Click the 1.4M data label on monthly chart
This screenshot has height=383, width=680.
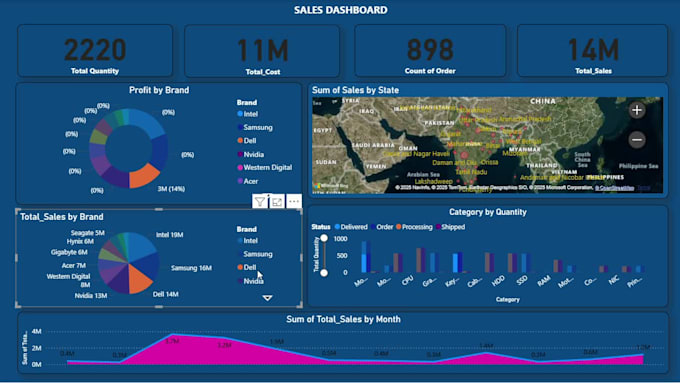click(x=486, y=346)
